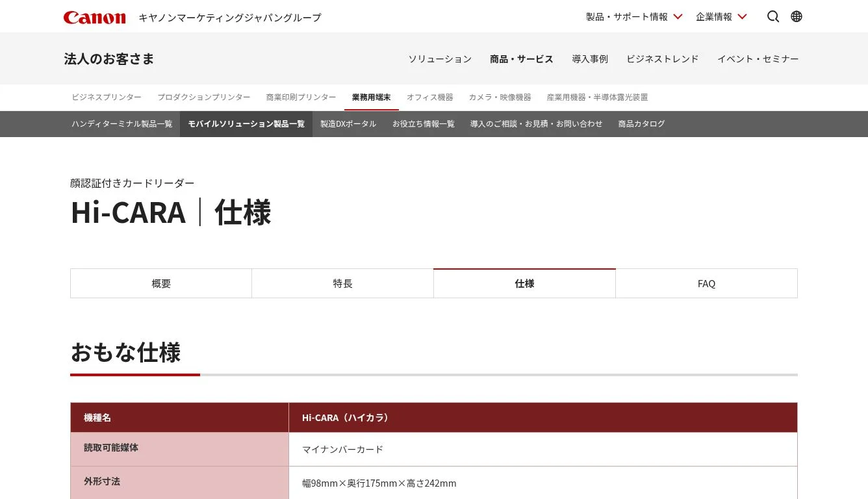Screen dimensions: 868x499
Task: Open ビジネストレンド menu
Action: tap(663, 58)
